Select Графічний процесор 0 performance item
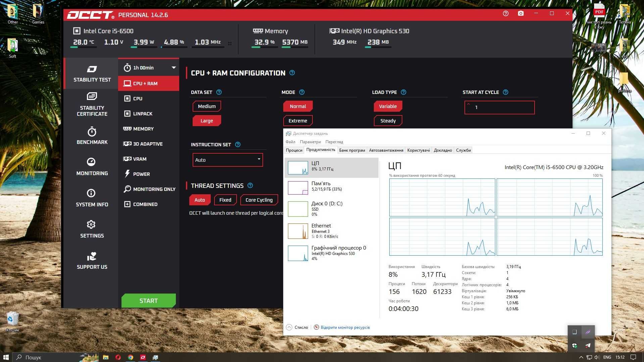644x362 pixels. pos(332,253)
